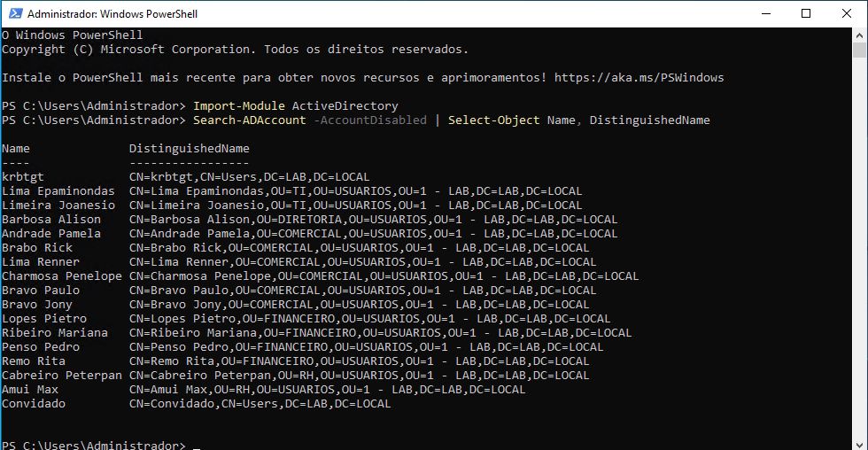Click the Brabo Rick name entry
The height and width of the screenshot is (450, 868).
point(37,247)
